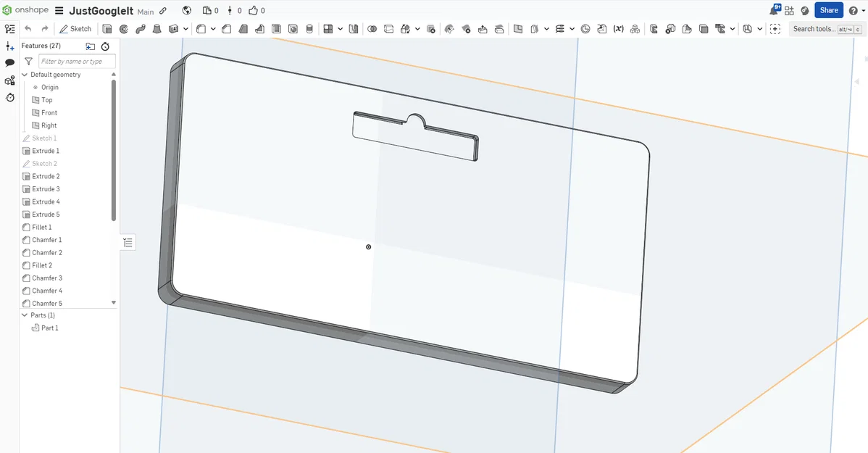Open dropdown arrow next to Transform tool

417,29
